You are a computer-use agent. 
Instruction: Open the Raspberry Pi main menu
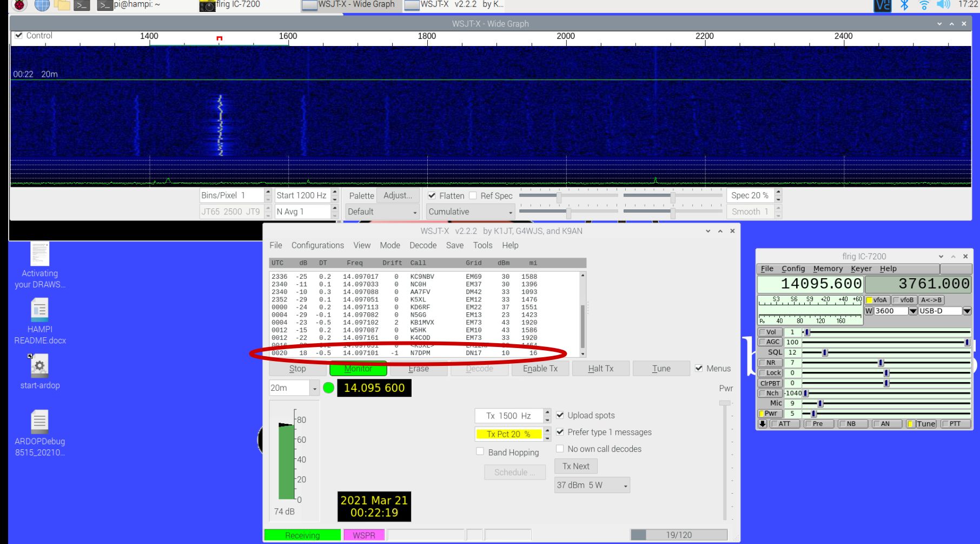(x=19, y=5)
